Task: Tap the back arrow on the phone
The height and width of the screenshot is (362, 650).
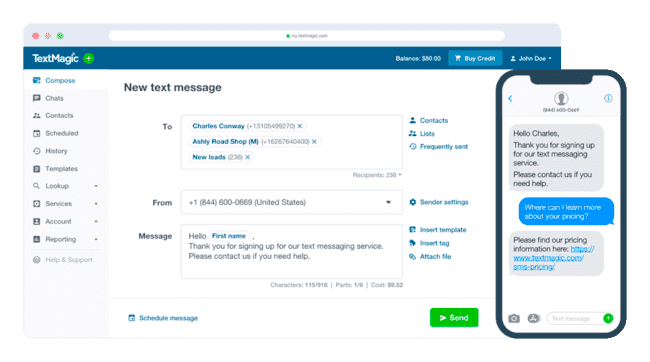Action: click(x=510, y=99)
